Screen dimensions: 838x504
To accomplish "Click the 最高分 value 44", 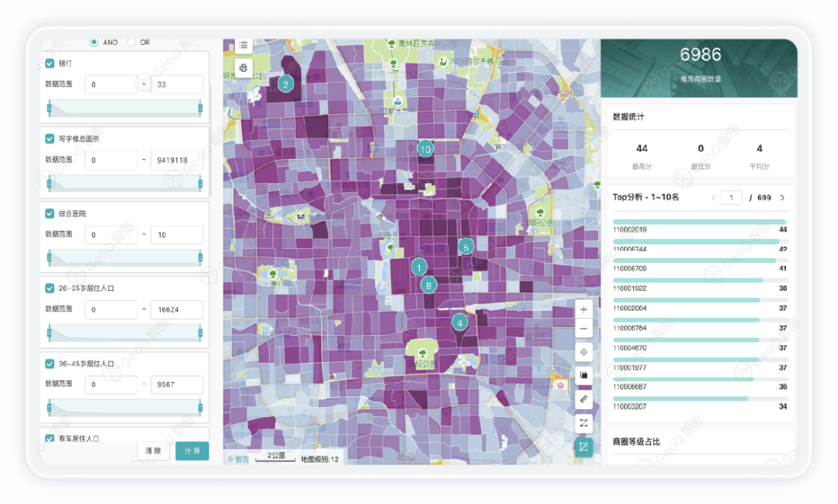I will point(642,148).
